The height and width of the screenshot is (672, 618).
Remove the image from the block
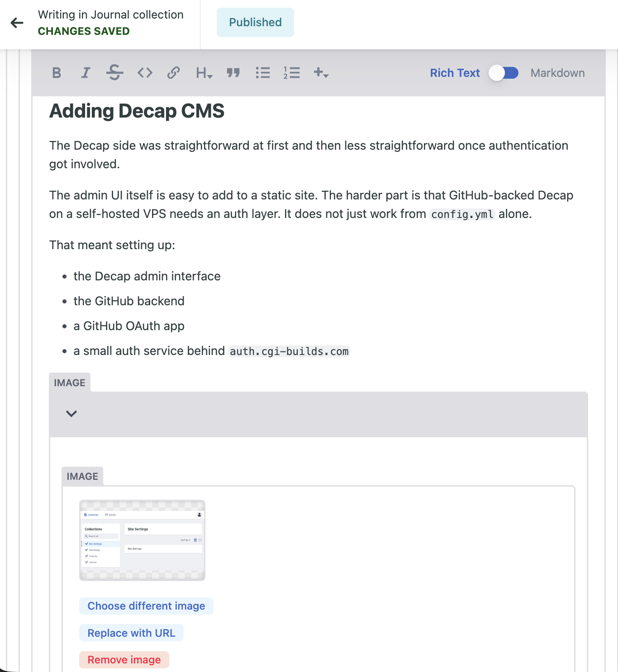[124, 660]
